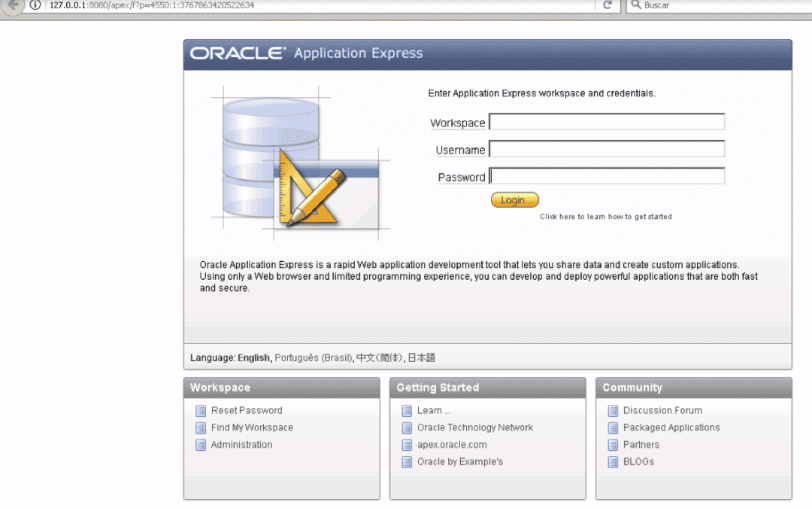Screen dimensions: 812x508
Task: Open 'Click here to learn how to get started'
Action: point(606,217)
